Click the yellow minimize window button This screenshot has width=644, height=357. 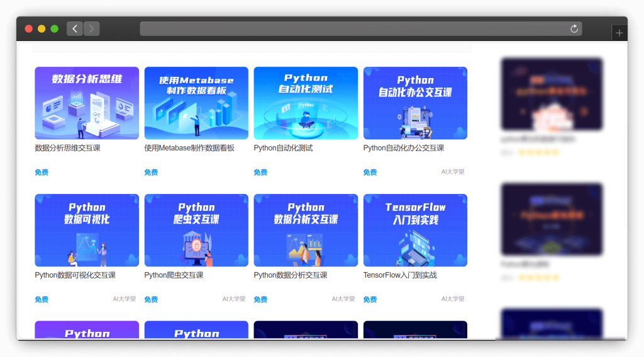pyautogui.click(x=42, y=29)
